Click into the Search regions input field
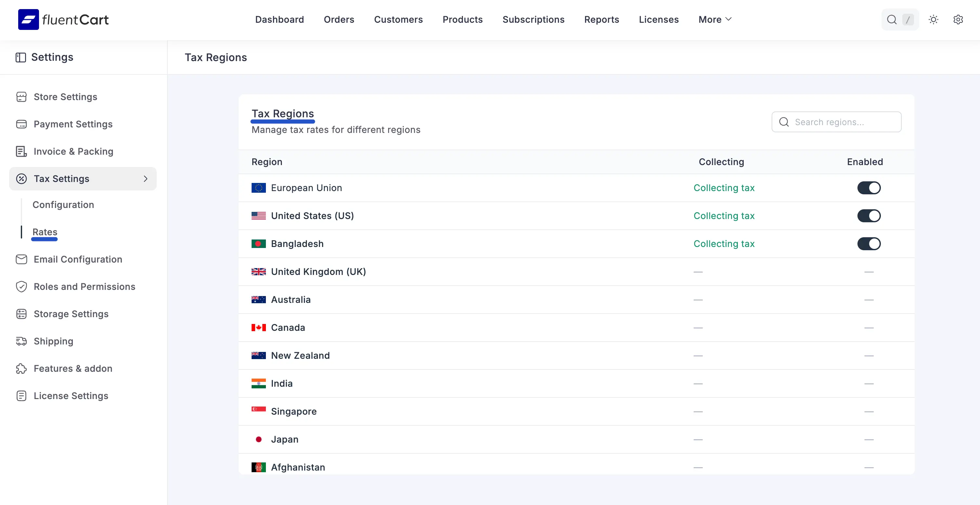 836,122
